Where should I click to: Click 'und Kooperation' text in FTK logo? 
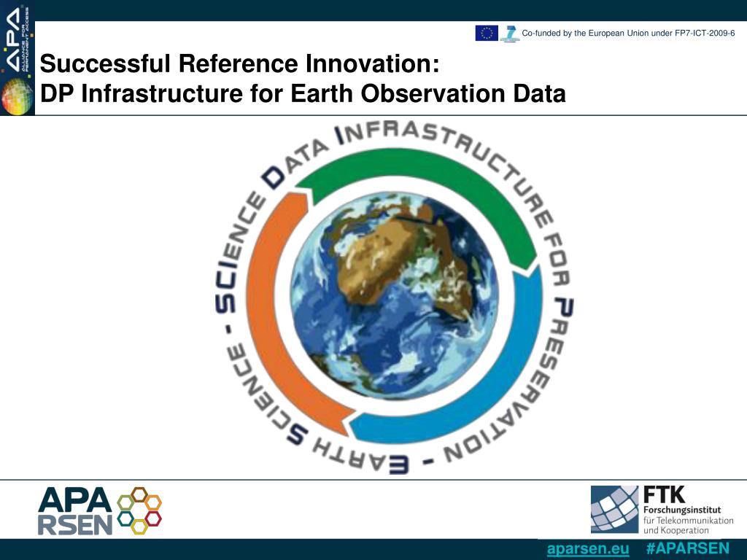click(x=676, y=531)
